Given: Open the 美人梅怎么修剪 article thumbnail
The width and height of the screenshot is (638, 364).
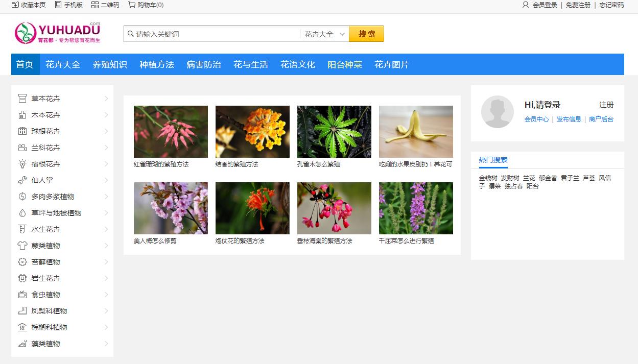Looking at the screenshot, I should pos(171,208).
